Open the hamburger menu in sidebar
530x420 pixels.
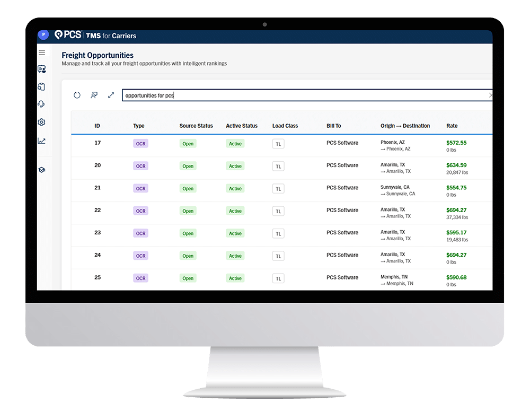click(x=42, y=52)
